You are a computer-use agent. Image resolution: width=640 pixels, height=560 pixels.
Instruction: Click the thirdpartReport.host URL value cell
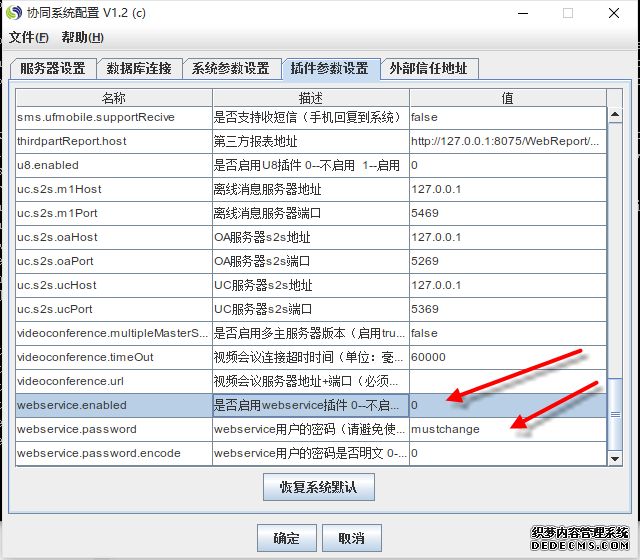click(x=508, y=142)
